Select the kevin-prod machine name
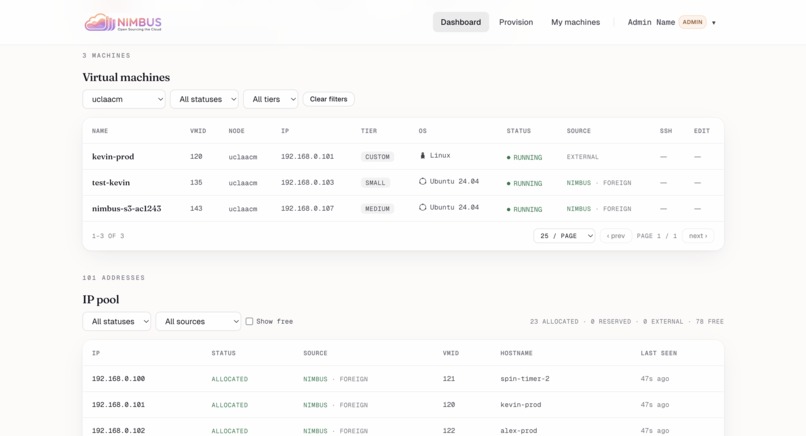Screen dimensions: 806x436 coord(113,156)
